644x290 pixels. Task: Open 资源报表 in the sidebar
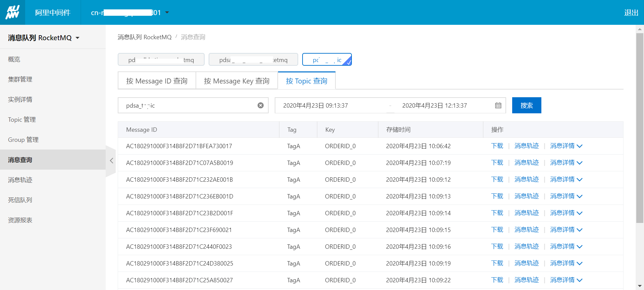pyautogui.click(x=53, y=220)
